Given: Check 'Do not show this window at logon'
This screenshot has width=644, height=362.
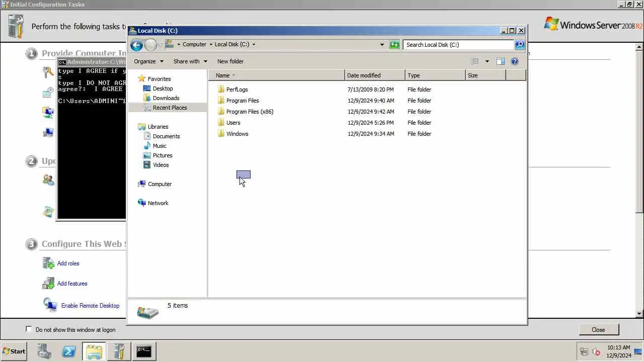Looking at the screenshot, I should point(29,329).
